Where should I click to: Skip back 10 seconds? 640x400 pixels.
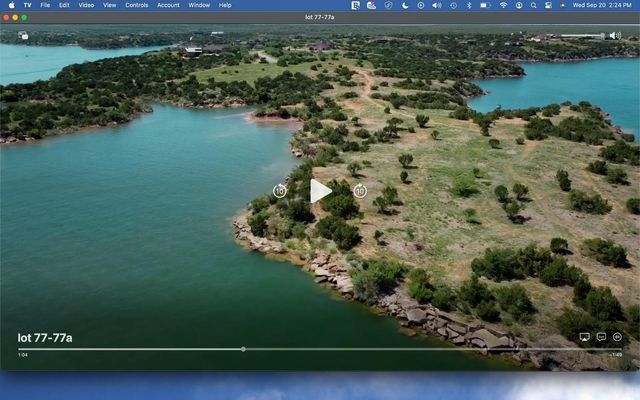click(280, 191)
